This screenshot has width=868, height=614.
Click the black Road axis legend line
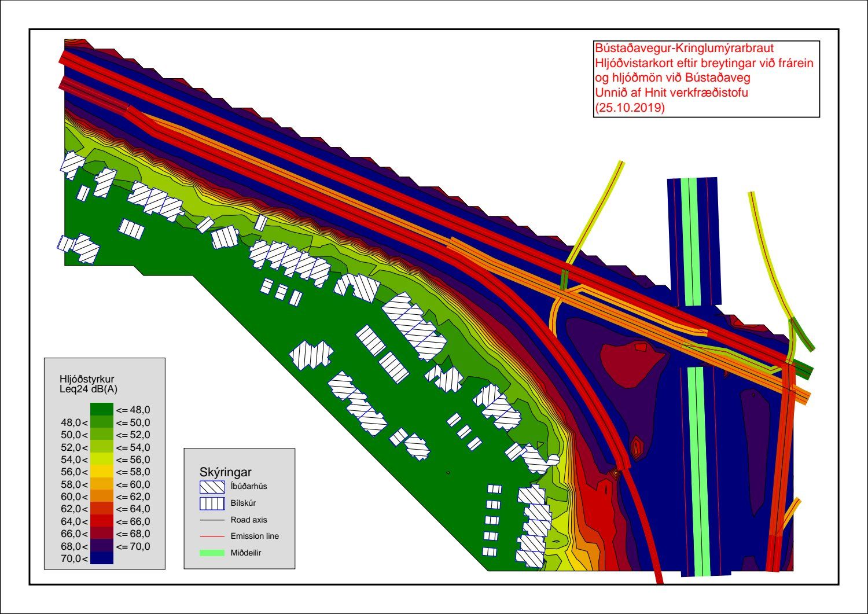(212, 520)
